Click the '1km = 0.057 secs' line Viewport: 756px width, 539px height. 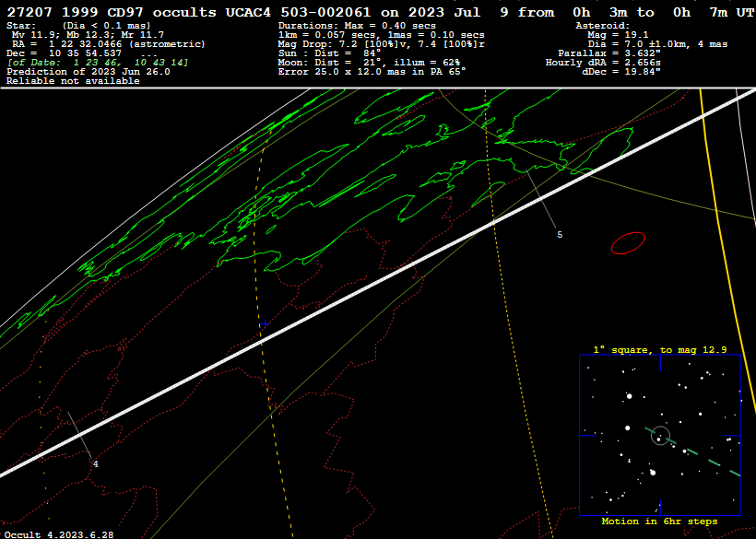pos(382,35)
